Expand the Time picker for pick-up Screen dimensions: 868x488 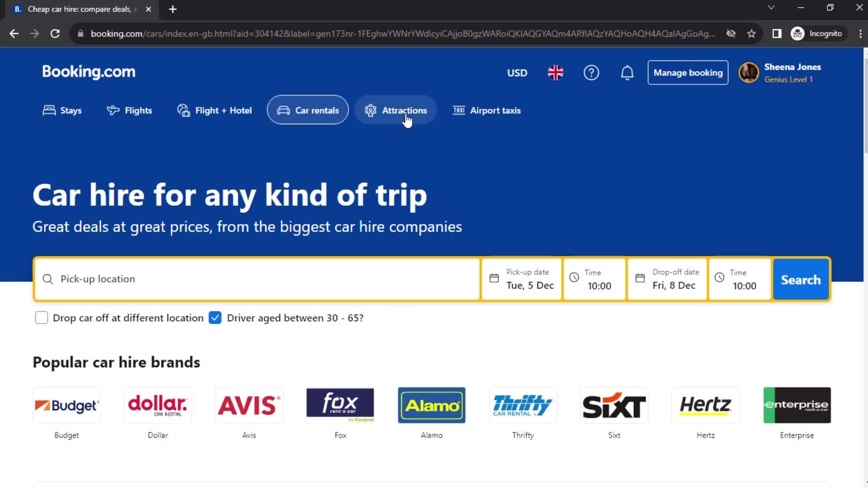tap(595, 279)
